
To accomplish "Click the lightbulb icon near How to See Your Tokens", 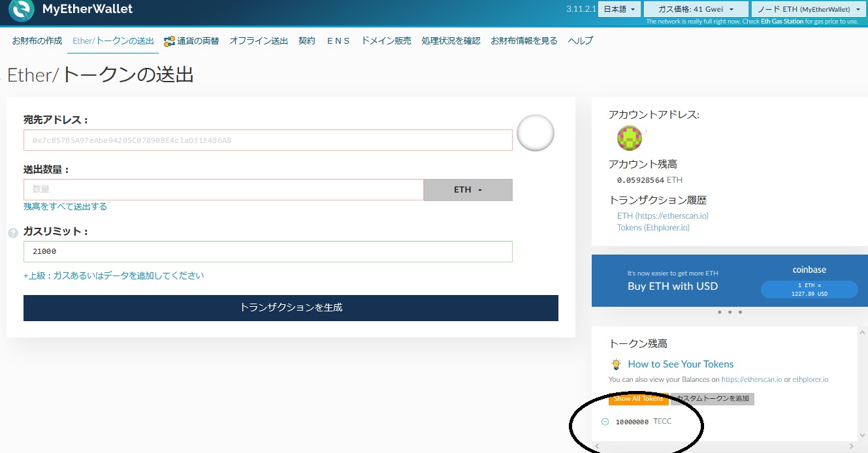I will tap(615, 364).
